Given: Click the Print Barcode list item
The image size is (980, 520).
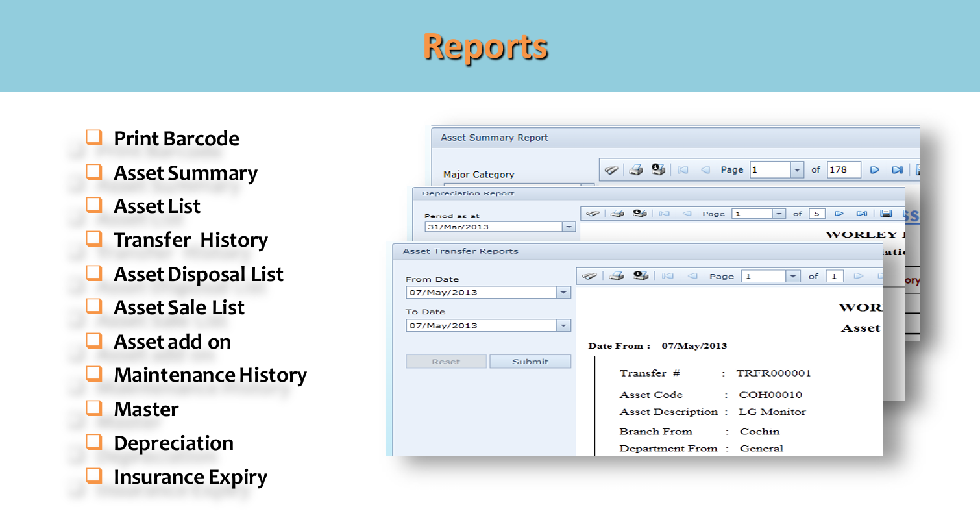Looking at the screenshot, I should pos(177,138).
